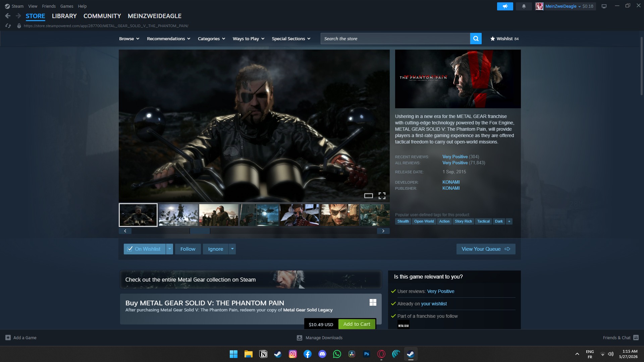Expand the Categories dropdown
Image resolution: width=644 pixels, height=362 pixels.
pos(211,39)
